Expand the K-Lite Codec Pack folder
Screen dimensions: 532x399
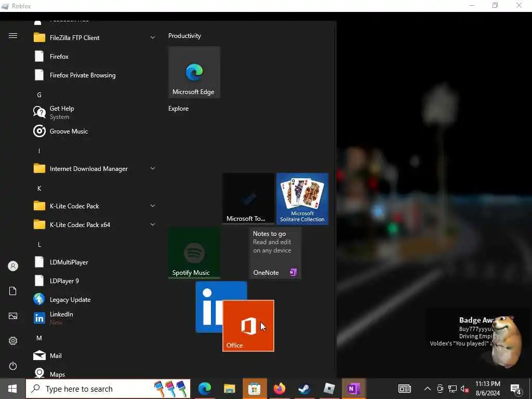click(x=95, y=206)
